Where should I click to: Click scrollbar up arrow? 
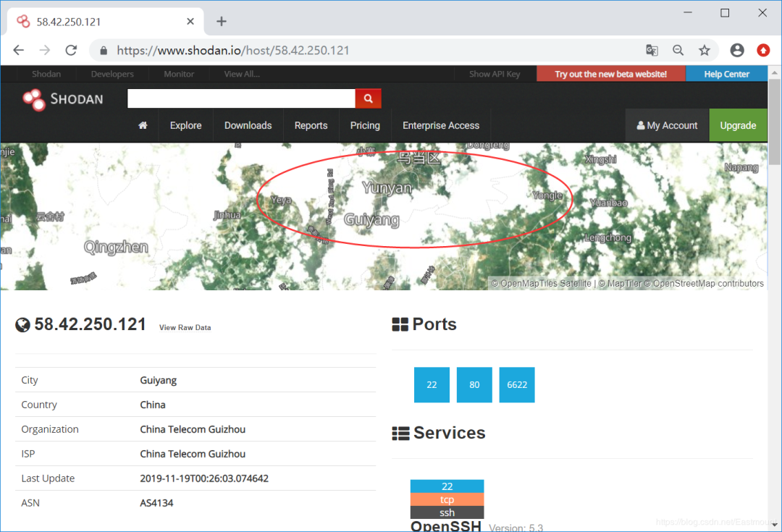coord(775,72)
